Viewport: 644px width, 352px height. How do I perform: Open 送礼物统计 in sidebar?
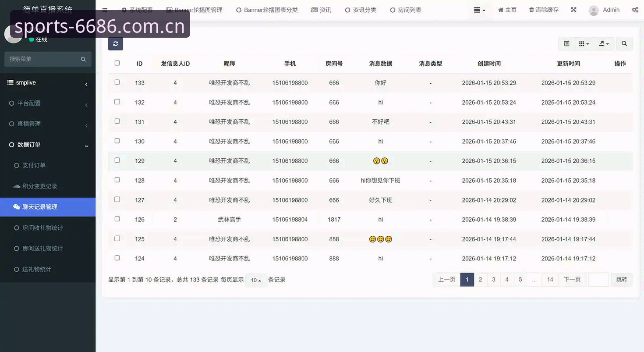pos(48,270)
